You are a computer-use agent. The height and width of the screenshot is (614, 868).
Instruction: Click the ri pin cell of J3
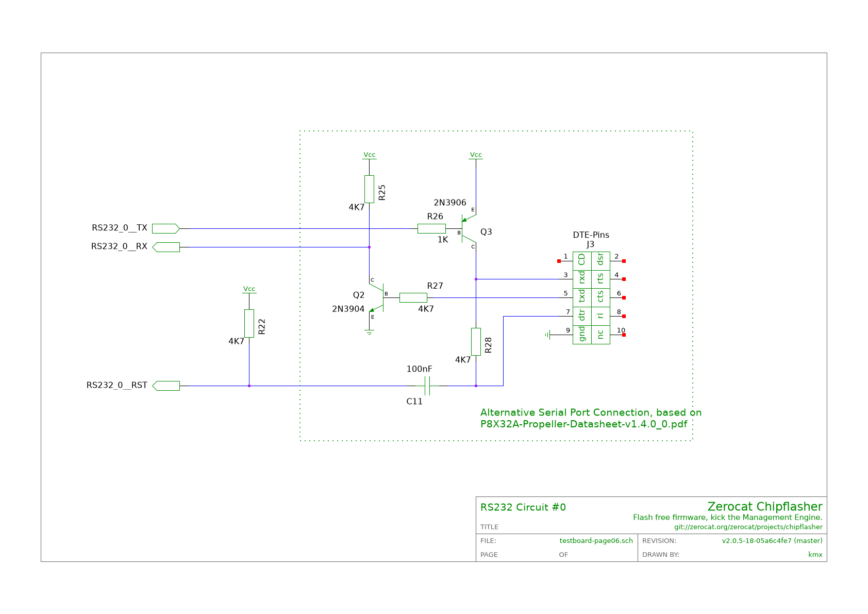(x=600, y=316)
